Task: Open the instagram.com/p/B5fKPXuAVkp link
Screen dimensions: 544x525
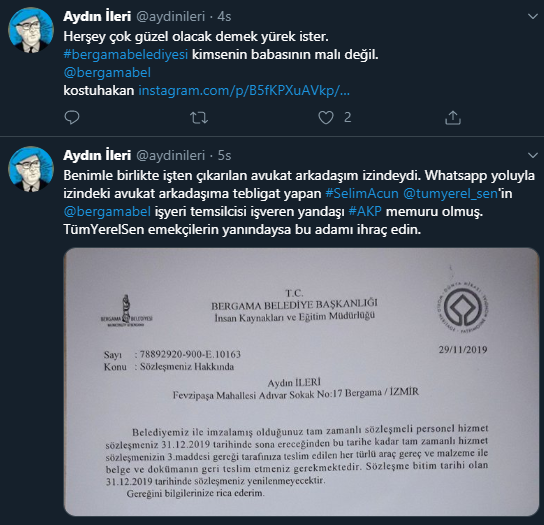Action: pyautogui.click(x=244, y=91)
